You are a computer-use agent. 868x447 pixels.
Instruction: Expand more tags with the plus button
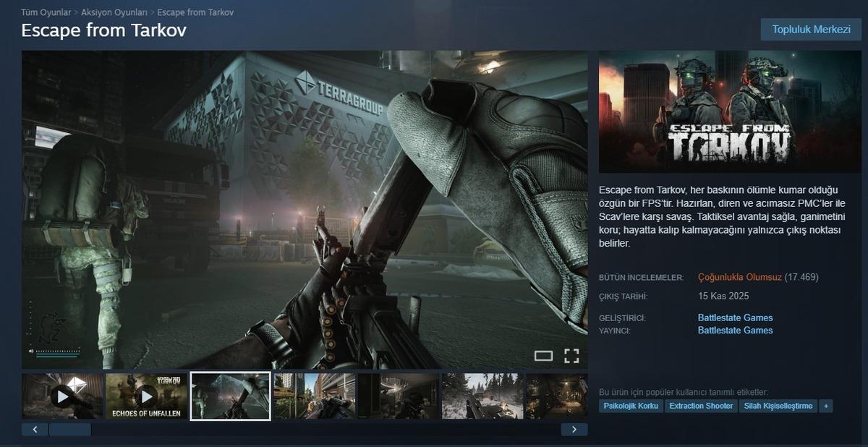click(826, 406)
